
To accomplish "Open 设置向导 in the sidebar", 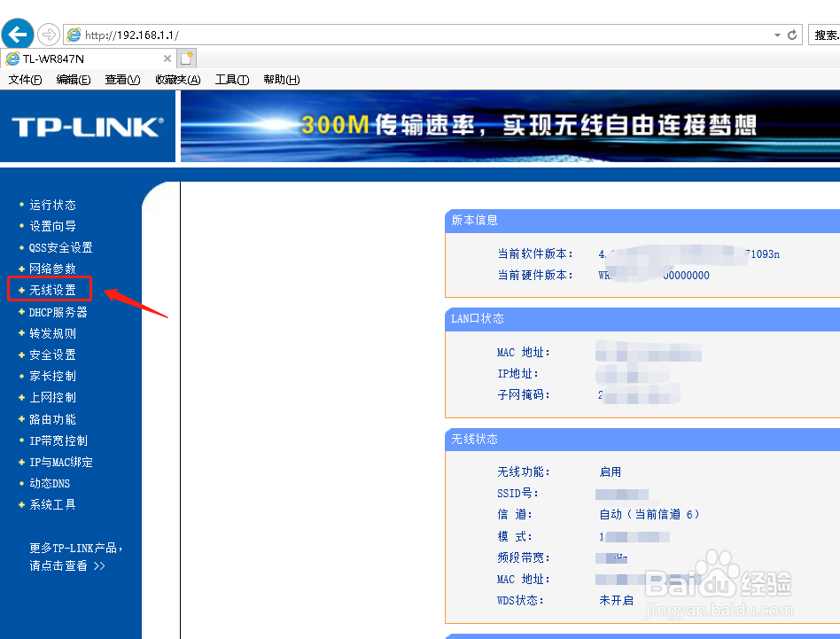I will tap(51, 226).
